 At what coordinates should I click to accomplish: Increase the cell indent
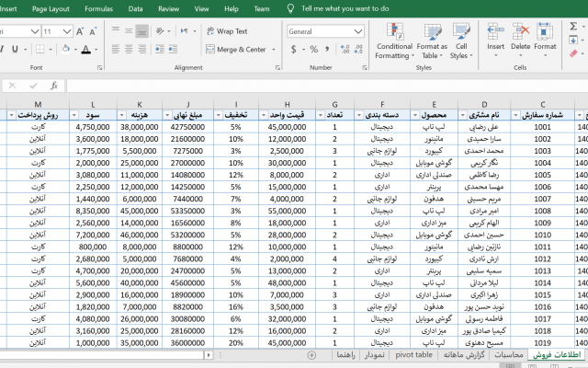[173, 49]
